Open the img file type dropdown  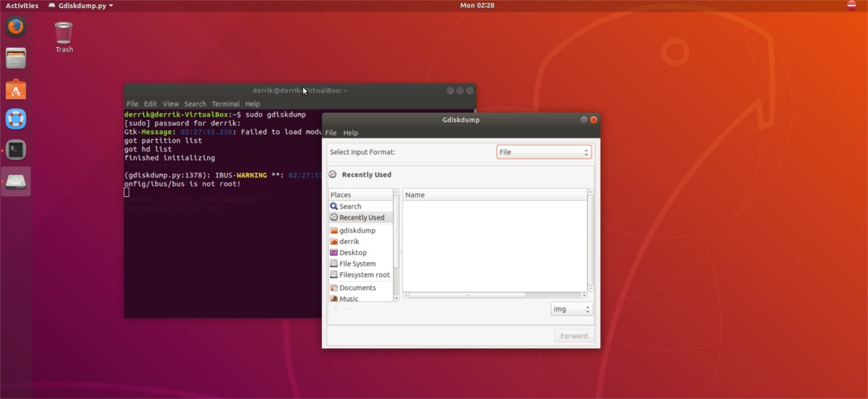point(571,309)
